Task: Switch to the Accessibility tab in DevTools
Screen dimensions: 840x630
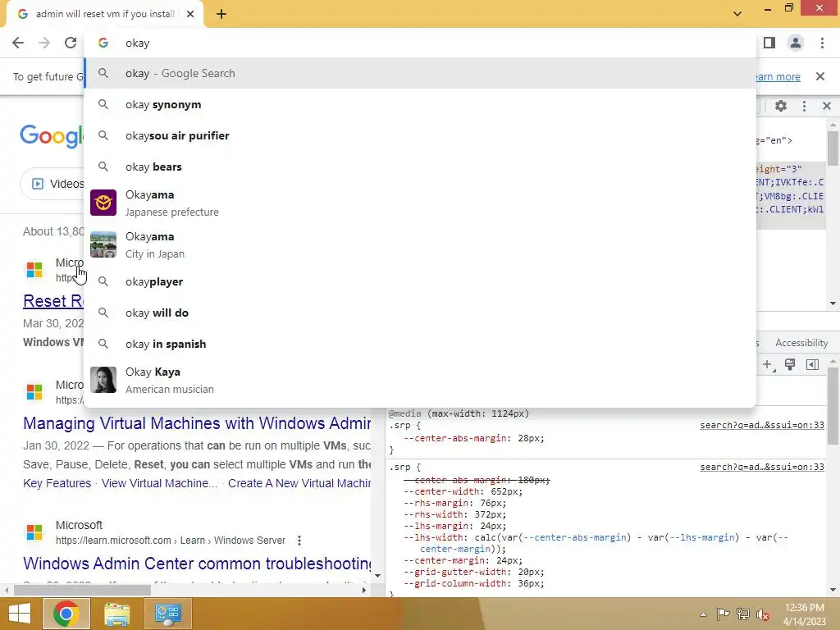Action: tap(801, 343)
